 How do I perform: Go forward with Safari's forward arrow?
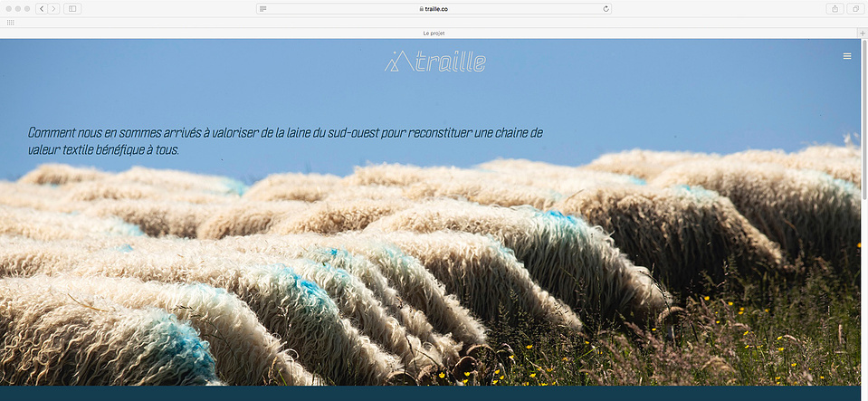coord(53,9)
